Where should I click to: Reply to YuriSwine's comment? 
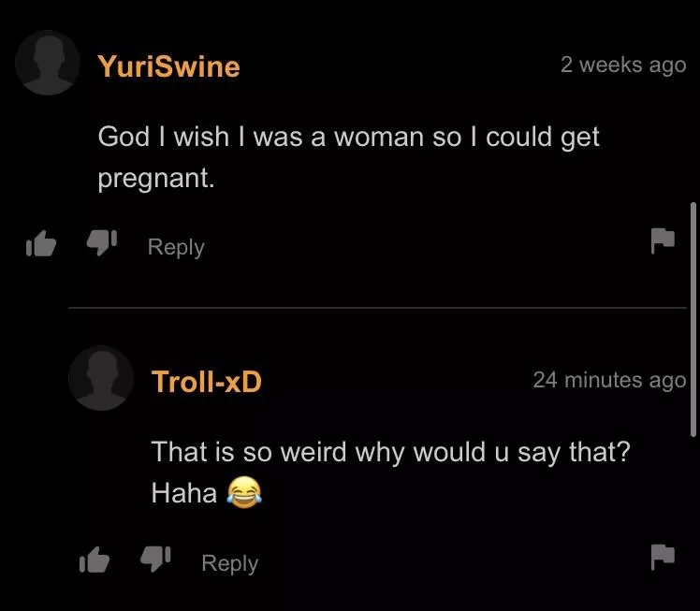(x=176, y=247)
